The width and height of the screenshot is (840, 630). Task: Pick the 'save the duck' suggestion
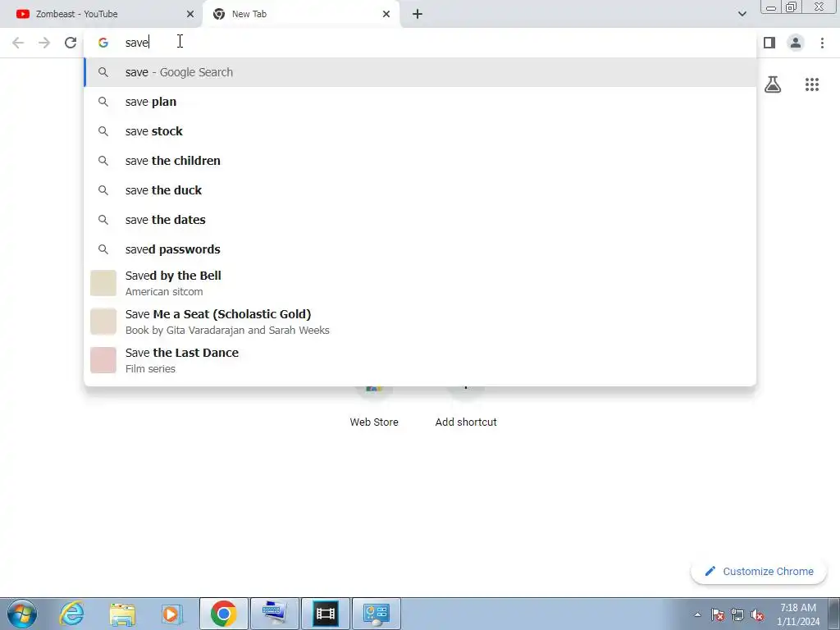click(420, 190)
